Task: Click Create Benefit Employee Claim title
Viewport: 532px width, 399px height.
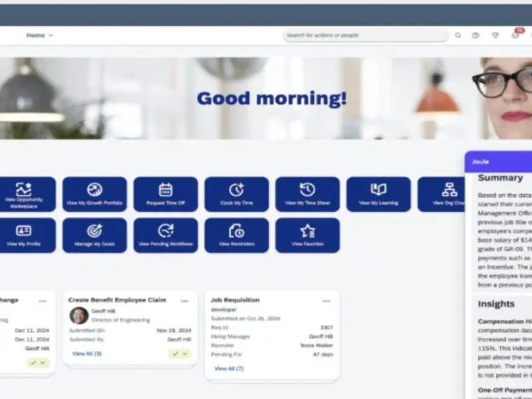Action: [x=117, y=300]
